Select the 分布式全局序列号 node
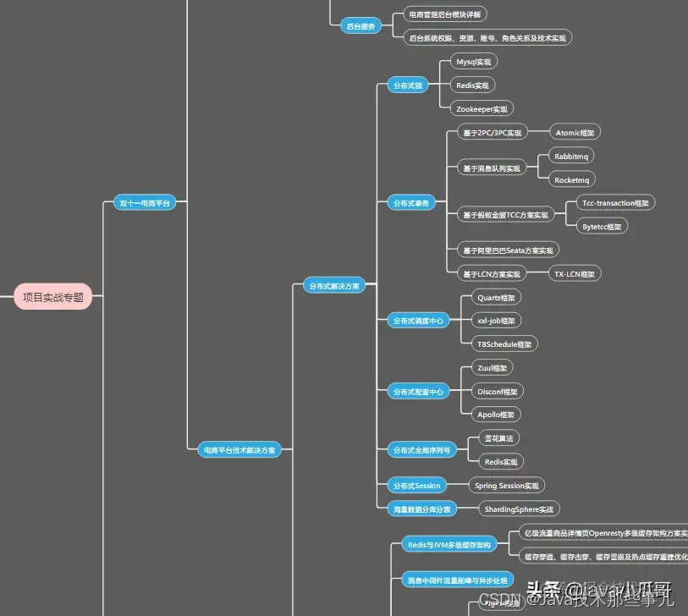This screenshot has height=616, width=688. pos(421,449)
